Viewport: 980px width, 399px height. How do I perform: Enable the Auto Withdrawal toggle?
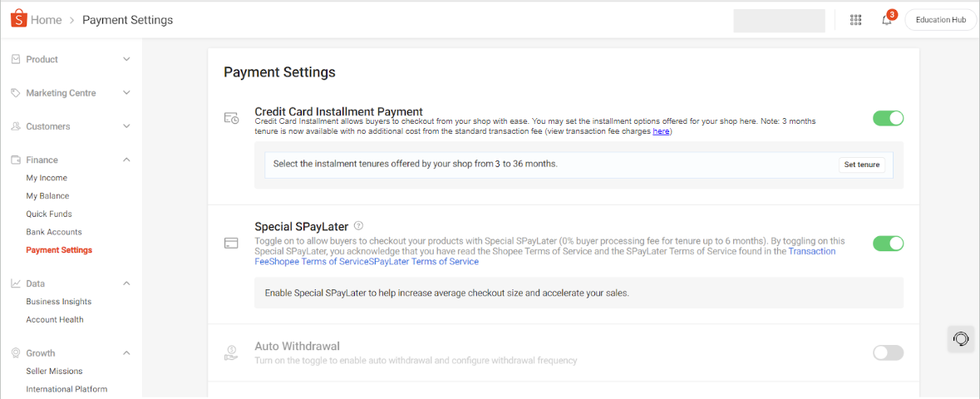click(888, 352)
